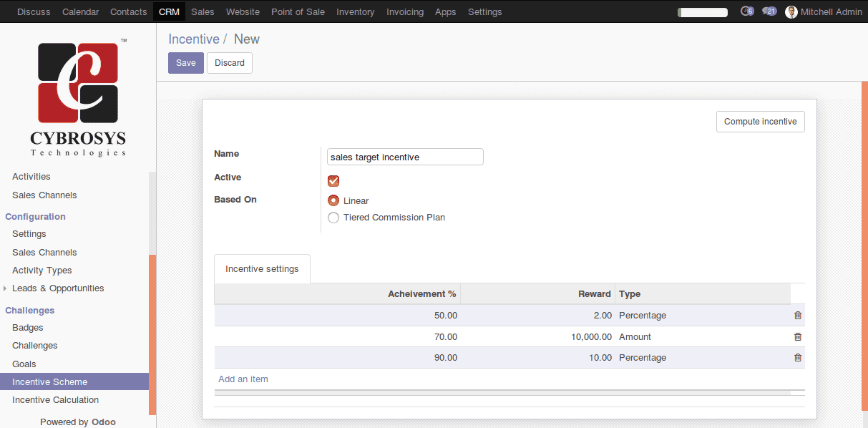Click the Amount type cell

[703, 336]
